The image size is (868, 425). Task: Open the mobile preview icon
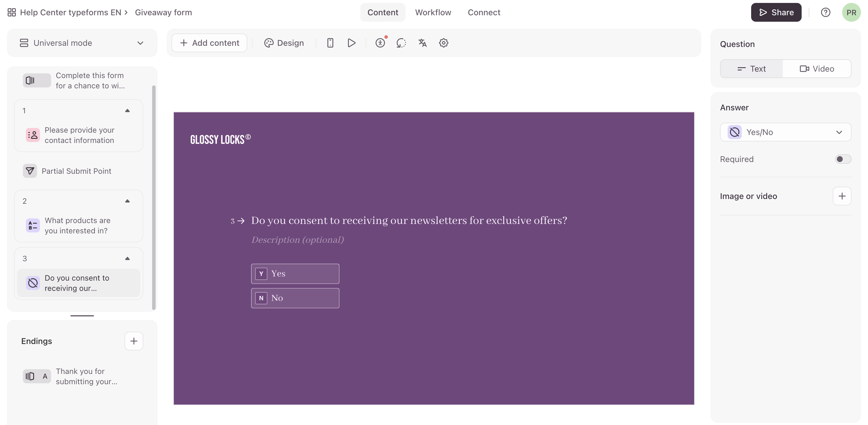coord(330,43)
